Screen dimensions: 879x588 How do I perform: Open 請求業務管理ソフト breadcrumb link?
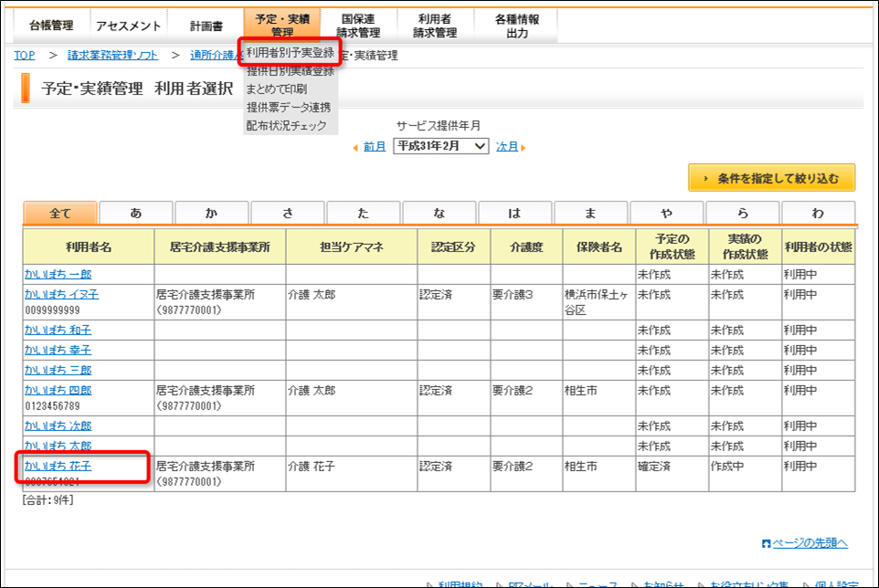[x=112, y=55]
